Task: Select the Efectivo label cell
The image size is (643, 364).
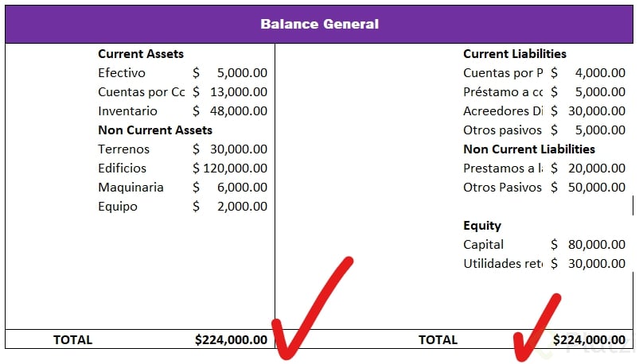Action: 122,73
